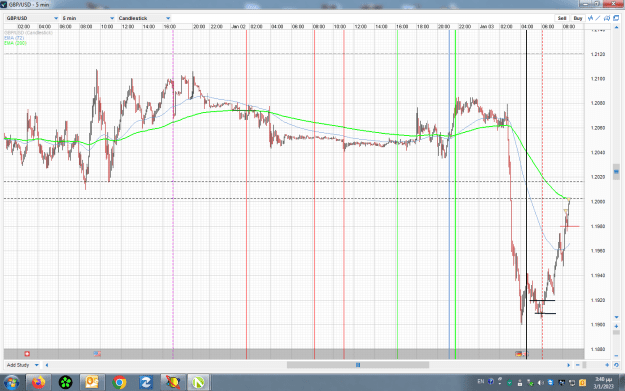This screenshot has height=391, width=625.
Task: Click the EN language indicator in tray
Action: coord(481,381)
